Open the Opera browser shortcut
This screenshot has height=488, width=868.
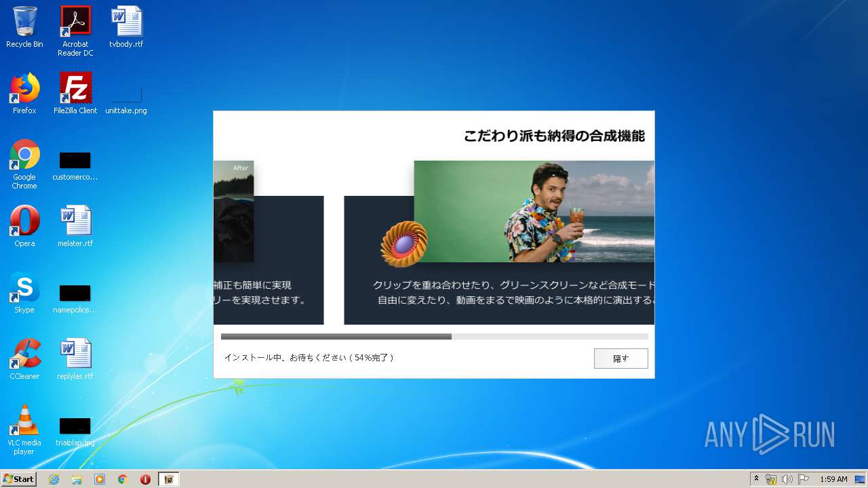click(x=24, y=226)
